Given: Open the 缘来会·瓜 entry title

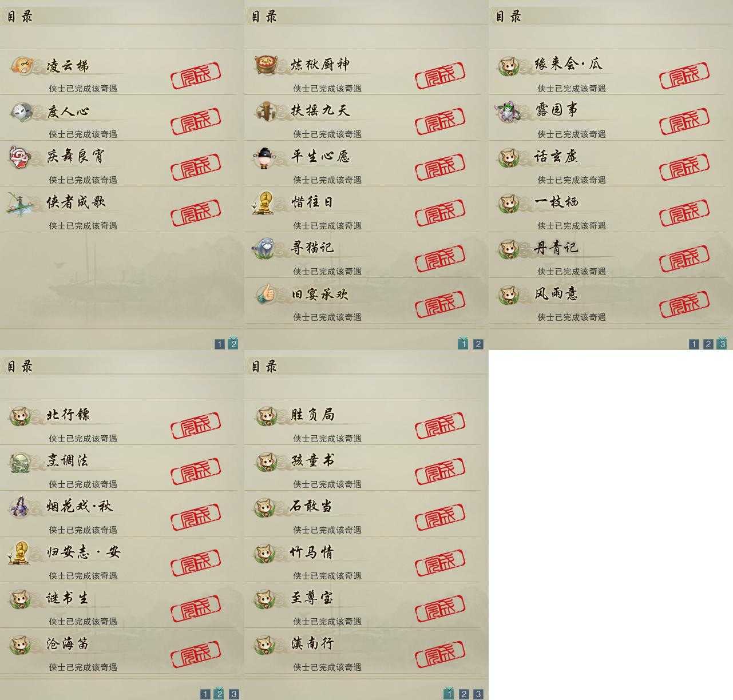Looking at the screenshot, I should click(568, 64).
